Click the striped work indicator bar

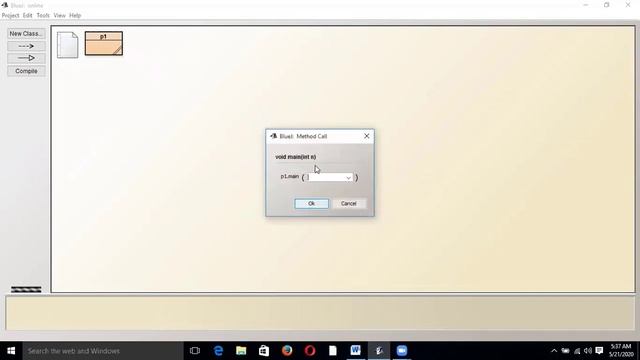coord(26,289)
